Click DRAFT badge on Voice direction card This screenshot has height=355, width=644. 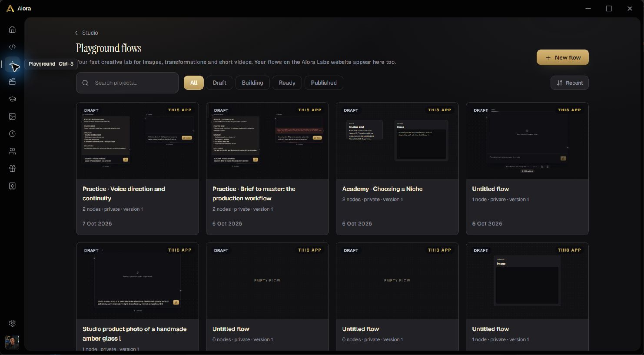click(x=91, y=110)
